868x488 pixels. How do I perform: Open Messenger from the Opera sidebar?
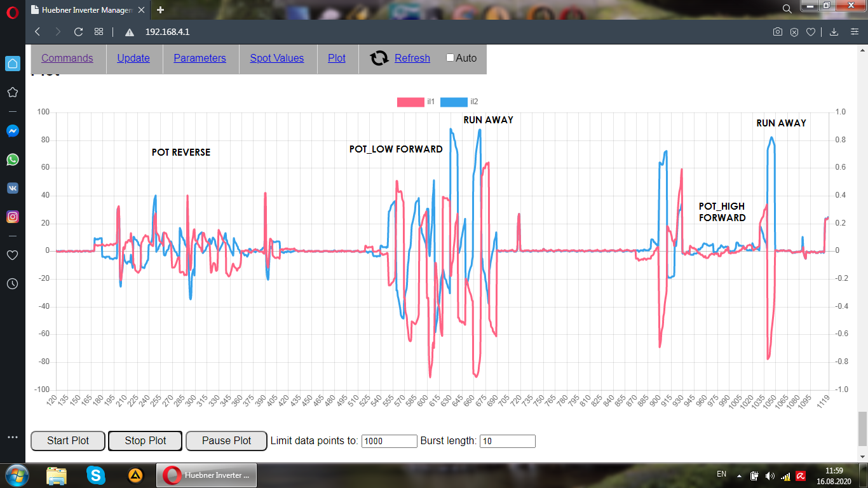point(12,131)
